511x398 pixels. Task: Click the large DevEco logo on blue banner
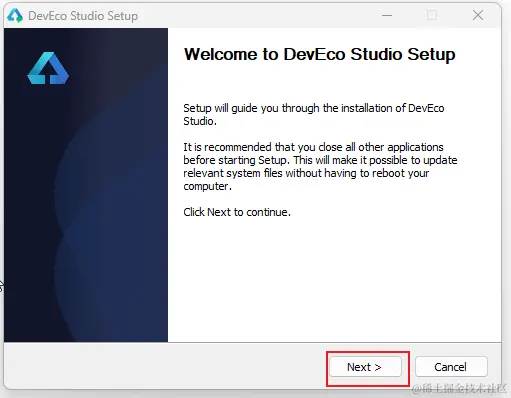tap(48, 68)
